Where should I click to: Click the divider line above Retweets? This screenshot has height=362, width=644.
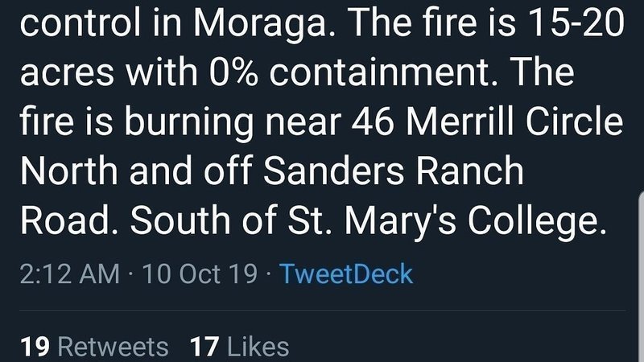point(322,311)
